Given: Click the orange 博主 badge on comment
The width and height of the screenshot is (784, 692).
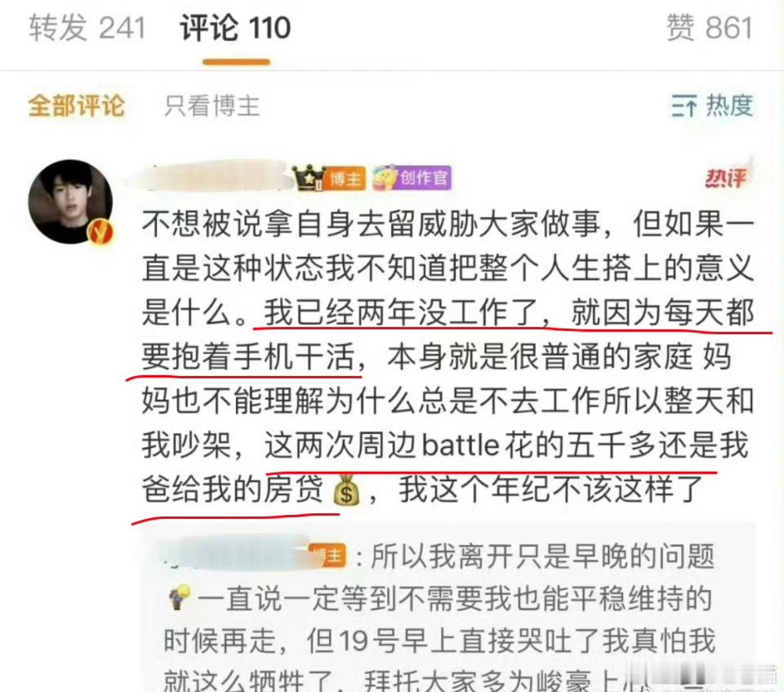Looking at the screenshot, I should coord(346,178).
